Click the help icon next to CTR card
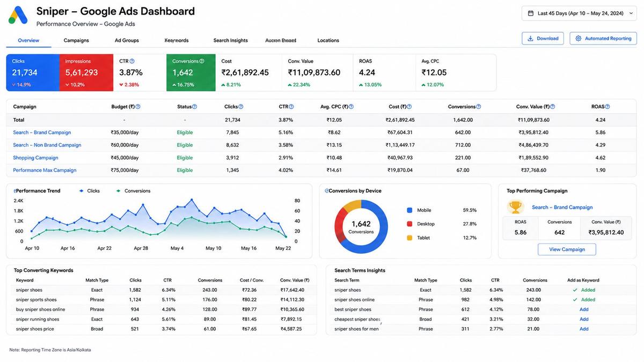 (132, 61)
